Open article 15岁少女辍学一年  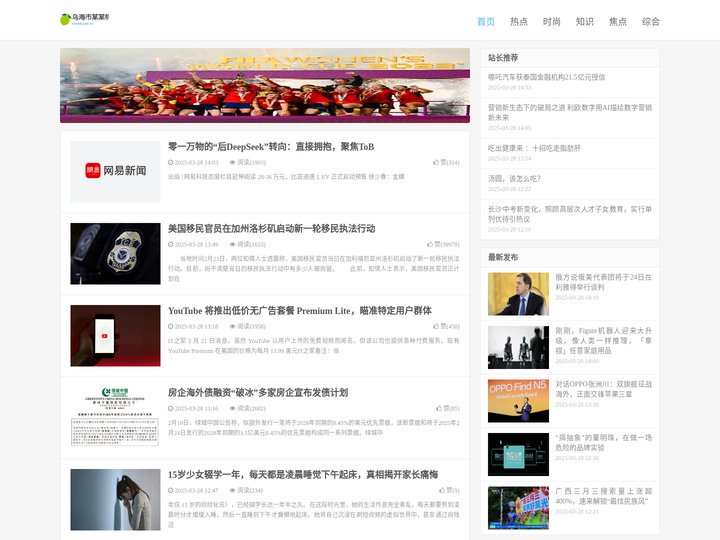303,475
